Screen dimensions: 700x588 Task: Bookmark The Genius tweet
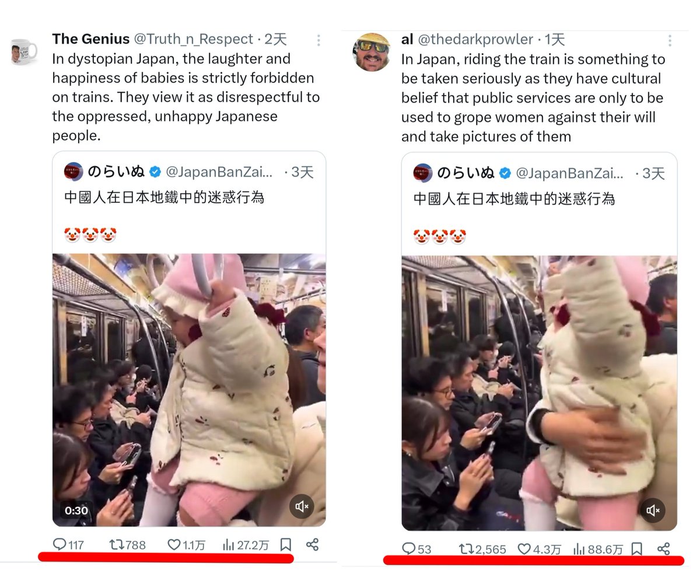coord(286,545)
